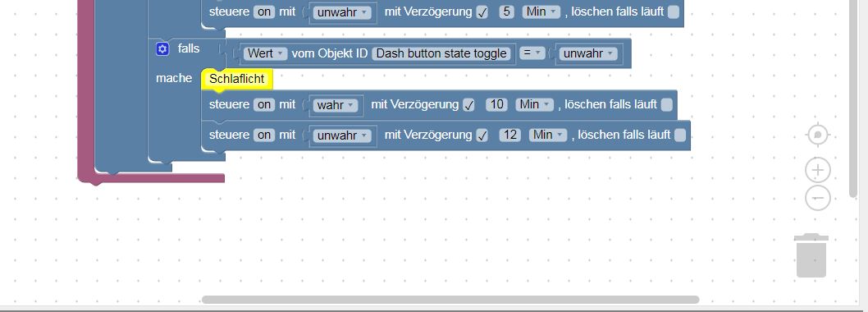Select the yellow Schlaflicht comment block
Screen dimensions: 868x312
click(237, 79)
